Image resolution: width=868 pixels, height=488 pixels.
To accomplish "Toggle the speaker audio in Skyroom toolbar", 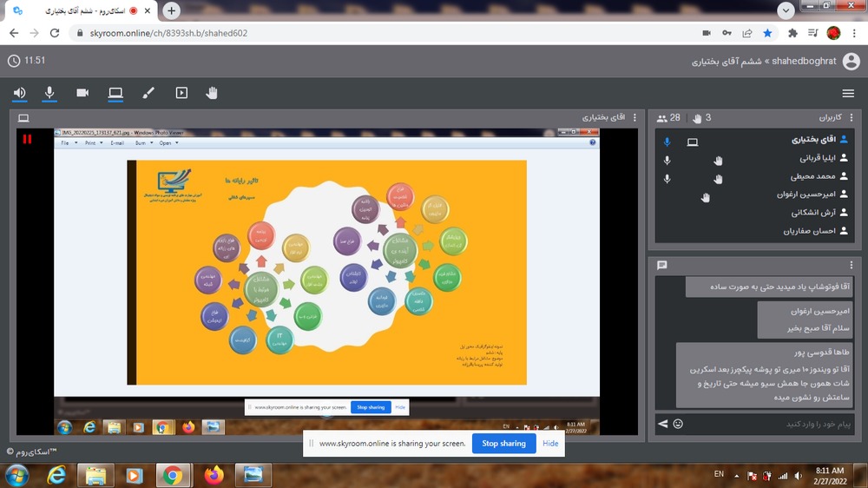I will 19,93.
